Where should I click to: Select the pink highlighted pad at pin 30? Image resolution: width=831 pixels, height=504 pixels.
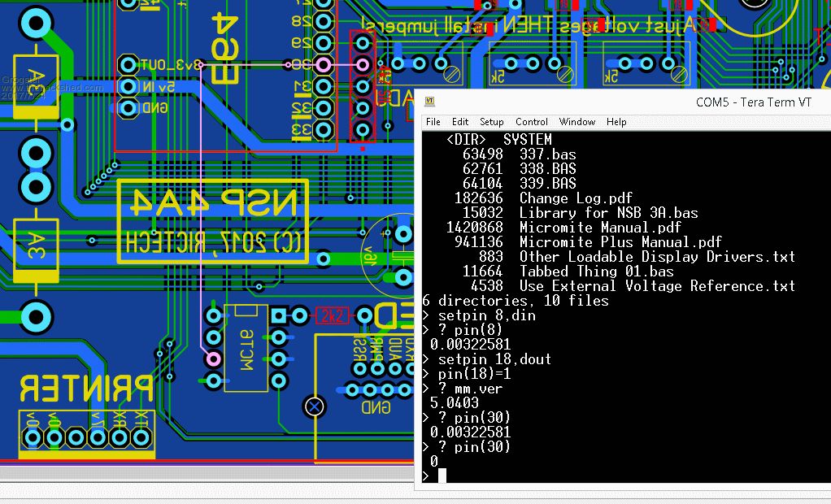point(323,64)
